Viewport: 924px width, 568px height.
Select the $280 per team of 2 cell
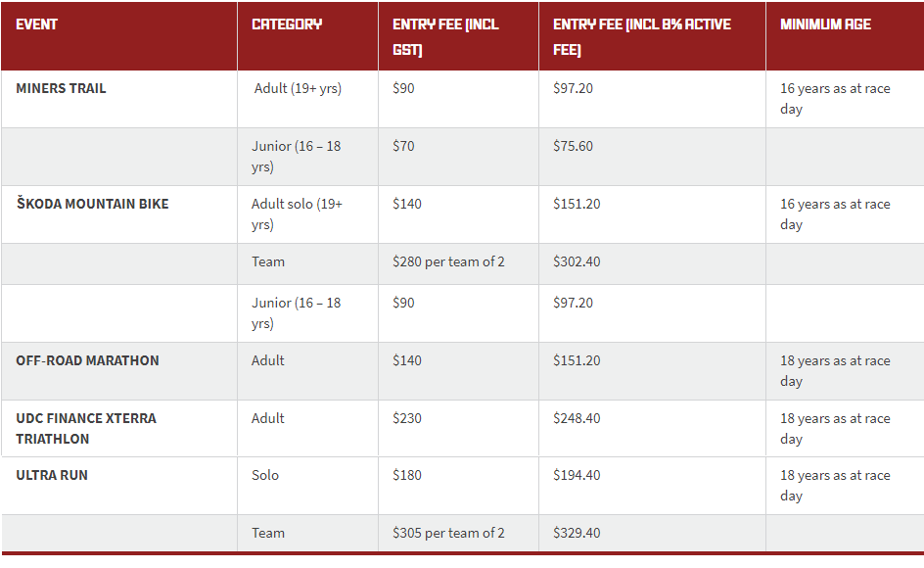point(448,261)
